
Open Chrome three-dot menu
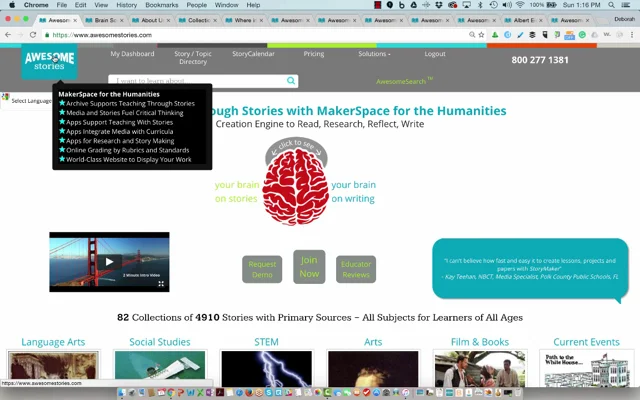pyautogui.click(x=632, y=35)
